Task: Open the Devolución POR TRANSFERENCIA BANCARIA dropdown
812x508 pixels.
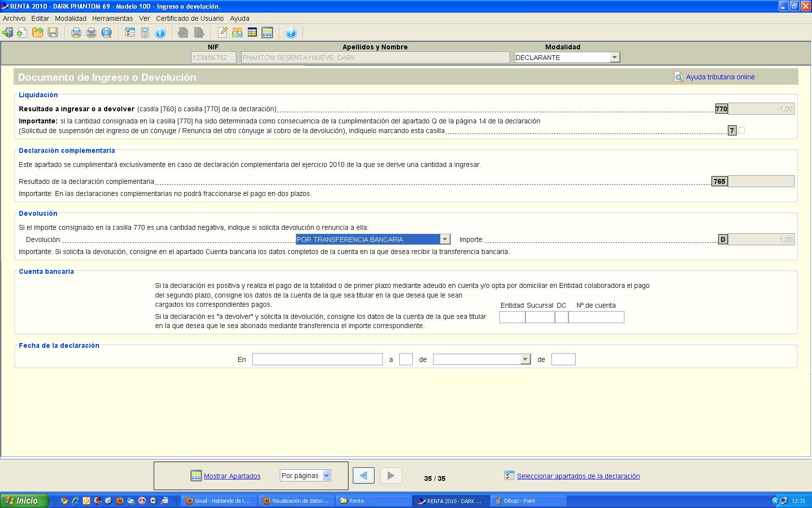Action: [x=445, y=239]
